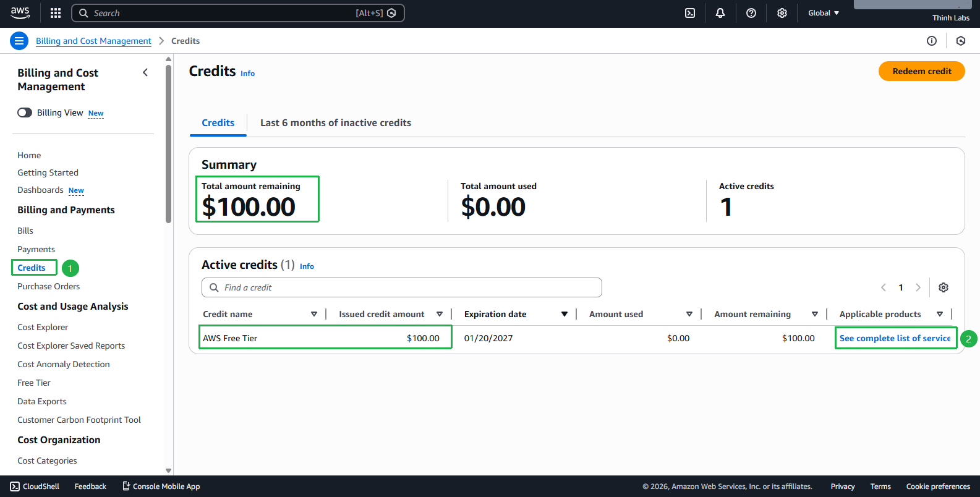Sort by Credit name column
This screenshot has width=980, height=497.
click(x=314, y=314)
